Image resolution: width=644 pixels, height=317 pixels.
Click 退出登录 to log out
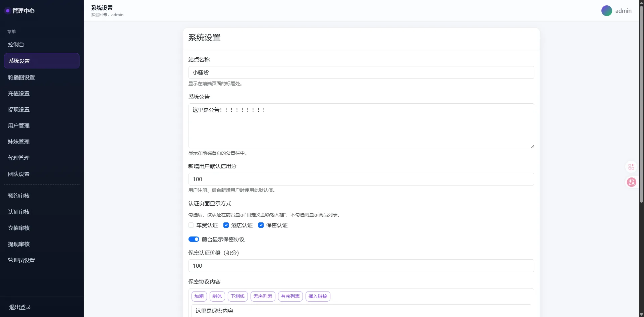coord(20,307)
